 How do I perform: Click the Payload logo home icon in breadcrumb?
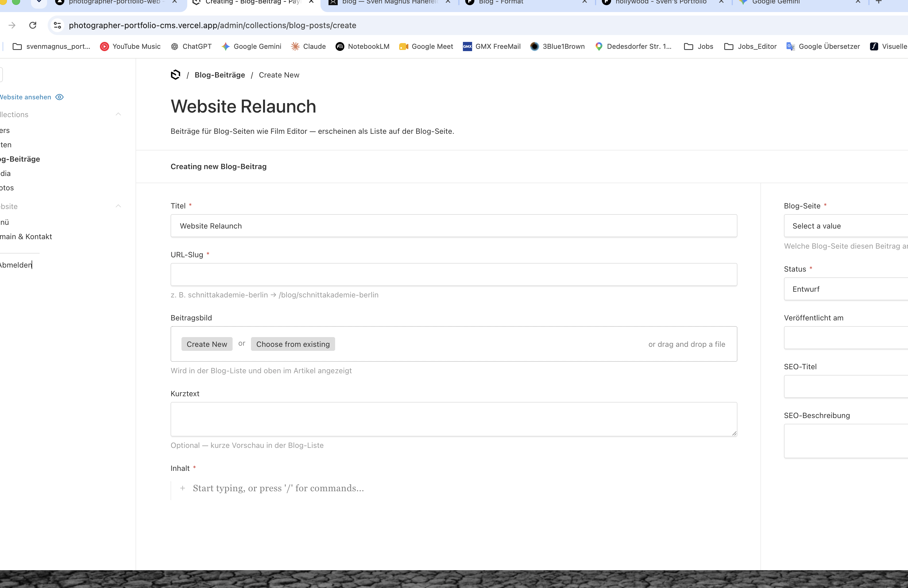(175, 75)
